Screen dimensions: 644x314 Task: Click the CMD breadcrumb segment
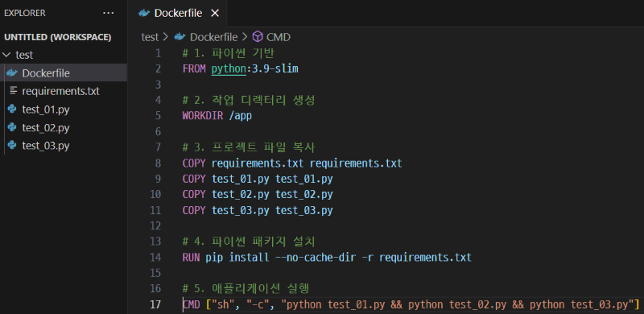click(279, 37)
